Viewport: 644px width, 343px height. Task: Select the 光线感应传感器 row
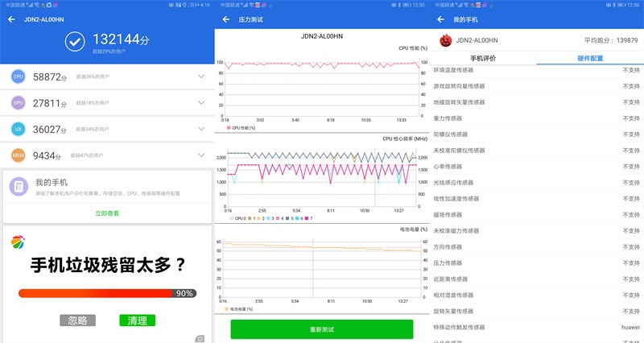pyautogui.click(x=537, y=183)
